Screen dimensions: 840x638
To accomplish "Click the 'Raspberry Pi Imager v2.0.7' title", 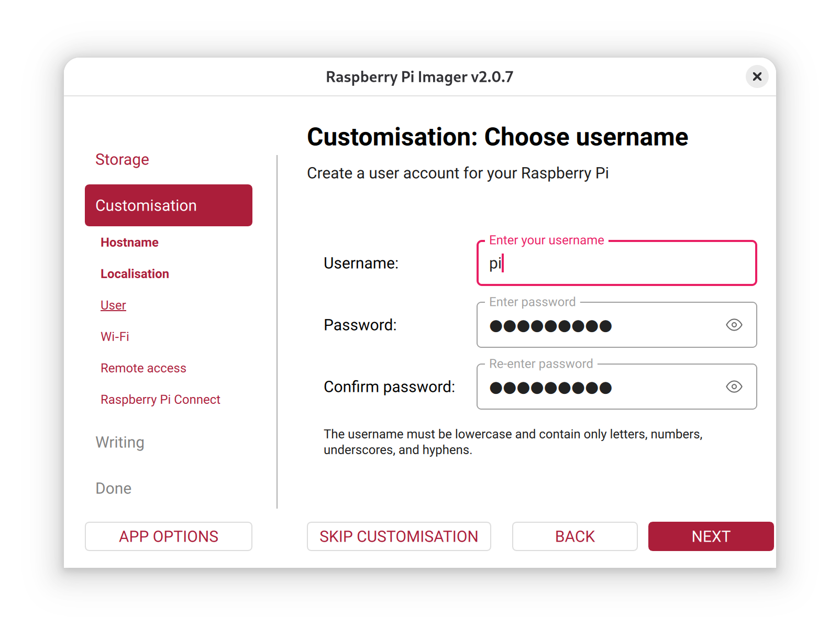I will (x=419, y=77).
